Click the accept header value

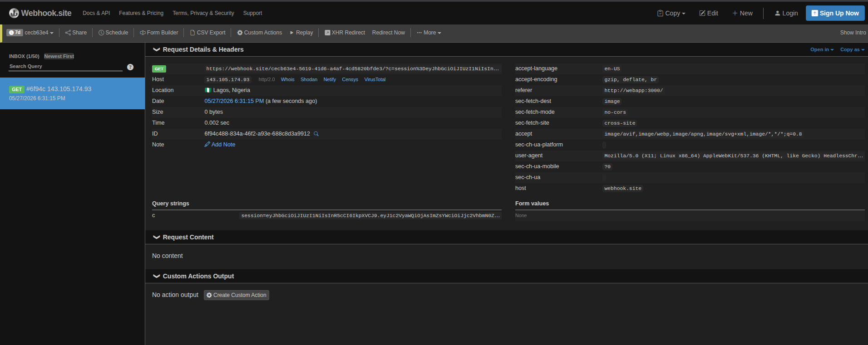coord(703,134)
